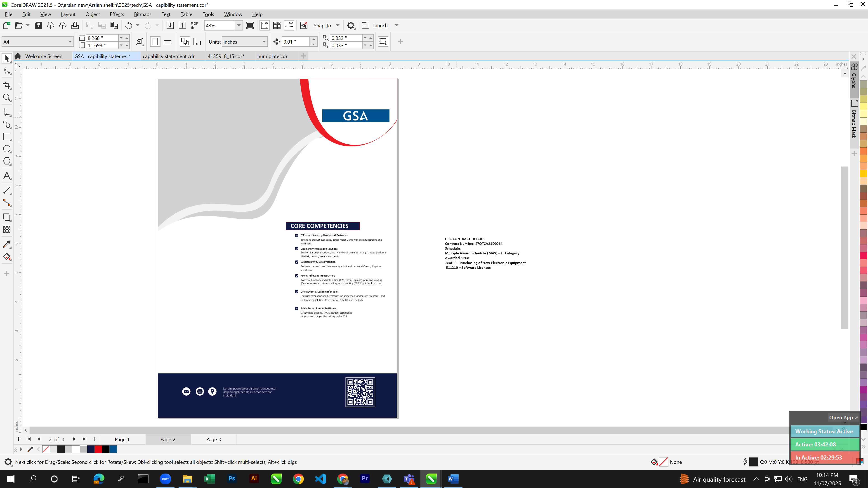The width and height of the screenshot is (868, 488).
Task: Toggle show rulers button
Action: tap(264, 25)
